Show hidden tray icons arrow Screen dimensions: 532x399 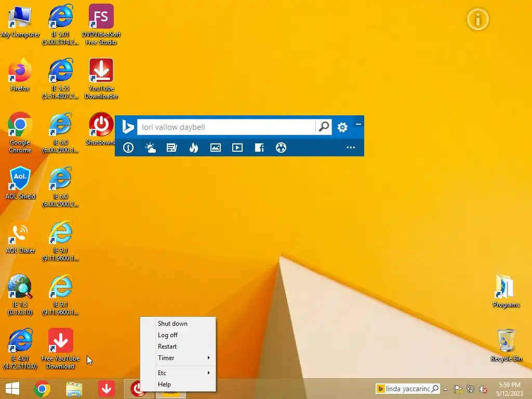[446, 389]
